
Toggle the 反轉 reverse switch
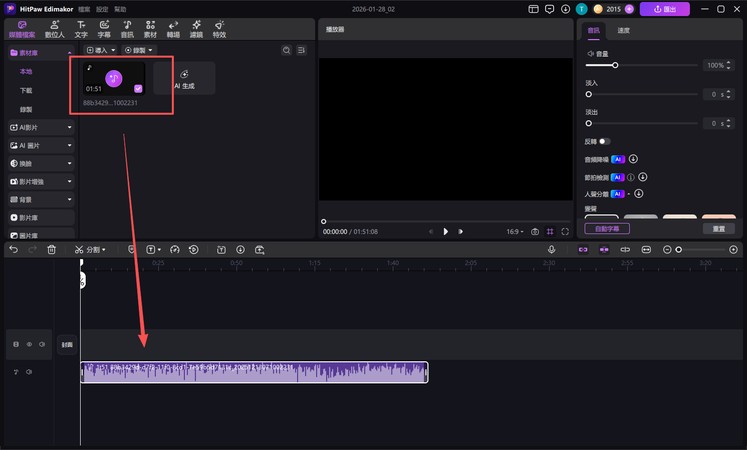[x=605, y=142]
